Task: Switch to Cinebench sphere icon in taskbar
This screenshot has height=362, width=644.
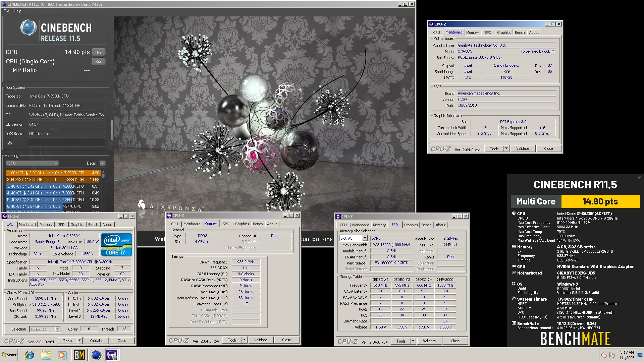Action: [96, 355]
